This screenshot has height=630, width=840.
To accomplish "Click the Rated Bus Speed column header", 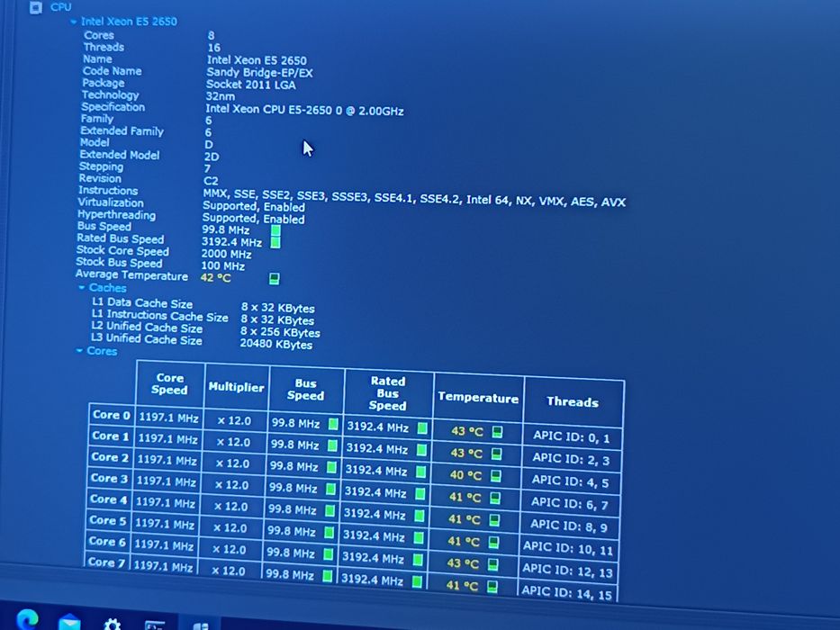I will (388, 393).
